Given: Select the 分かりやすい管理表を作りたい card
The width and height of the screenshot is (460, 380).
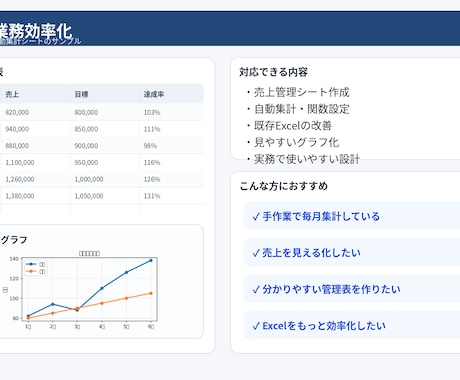Looking at the screenshot, I should point(352,289).
